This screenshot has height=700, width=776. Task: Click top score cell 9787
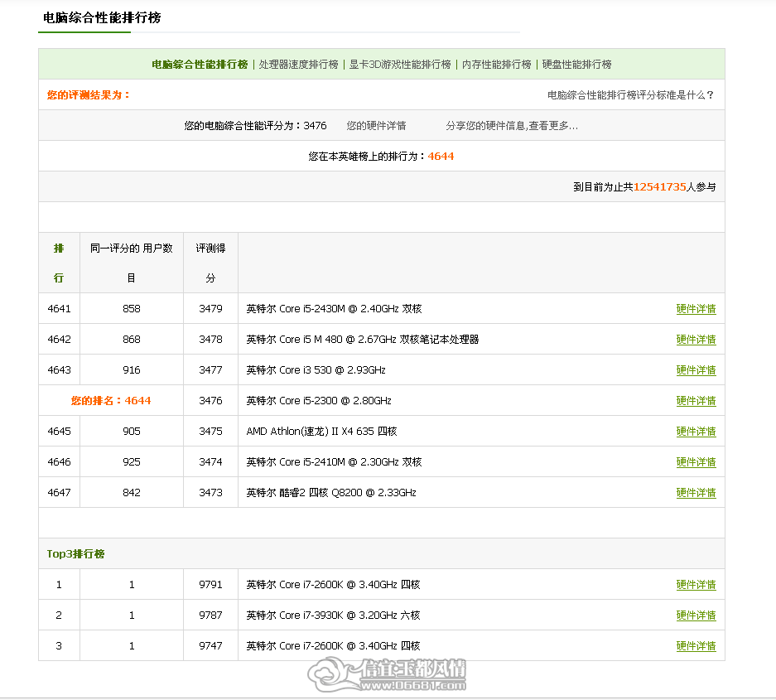211,616
